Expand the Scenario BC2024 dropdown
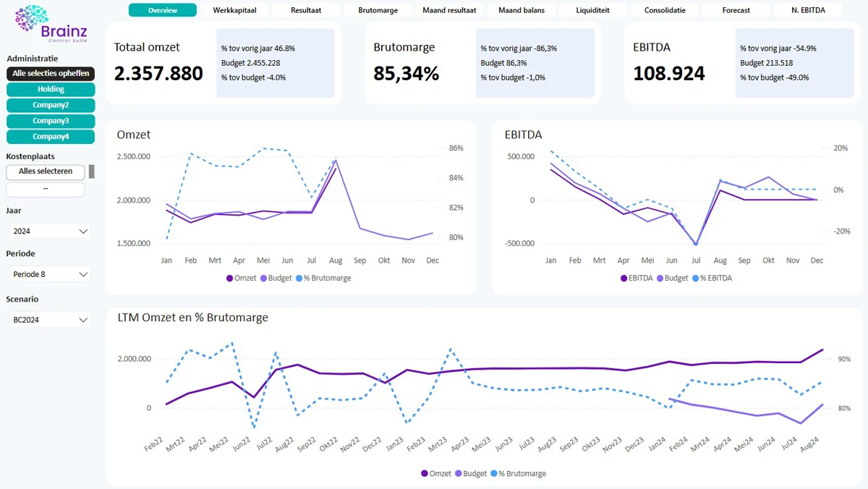The width and height of the screenshot is (868, 489). click(x=51, y=320)
